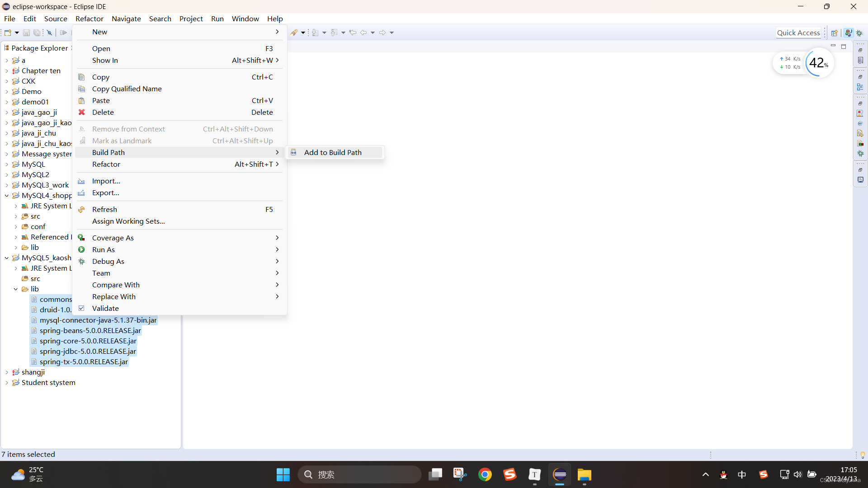Click the Resume toolbar icon
Screen dimensions: 868x488
click(63, 33)
